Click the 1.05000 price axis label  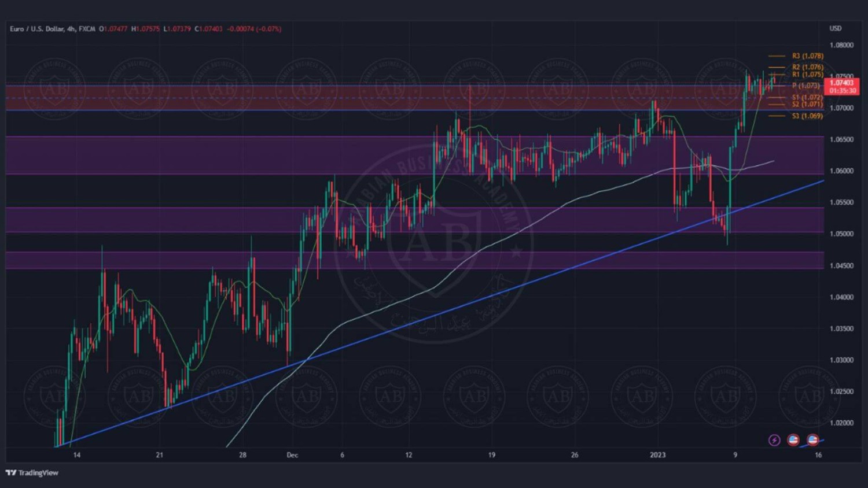coord(841,234)
